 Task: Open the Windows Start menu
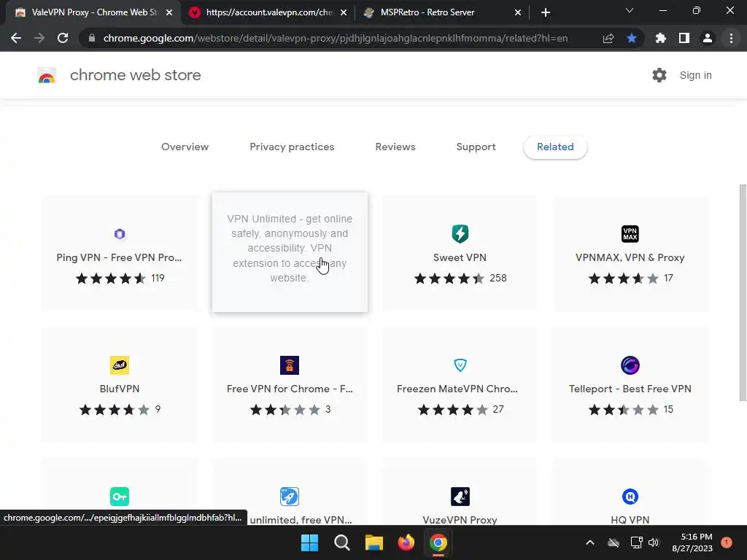[309, 542]
